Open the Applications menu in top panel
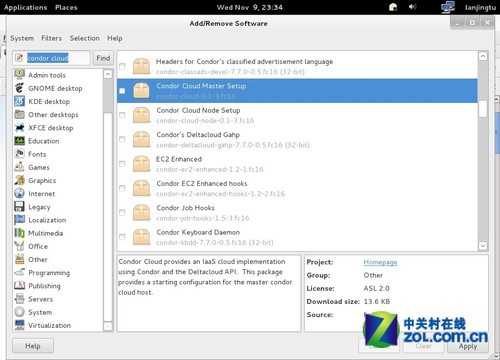Image resolution: width=500 pixels, height=360 pixels. [x=25, y=7]
